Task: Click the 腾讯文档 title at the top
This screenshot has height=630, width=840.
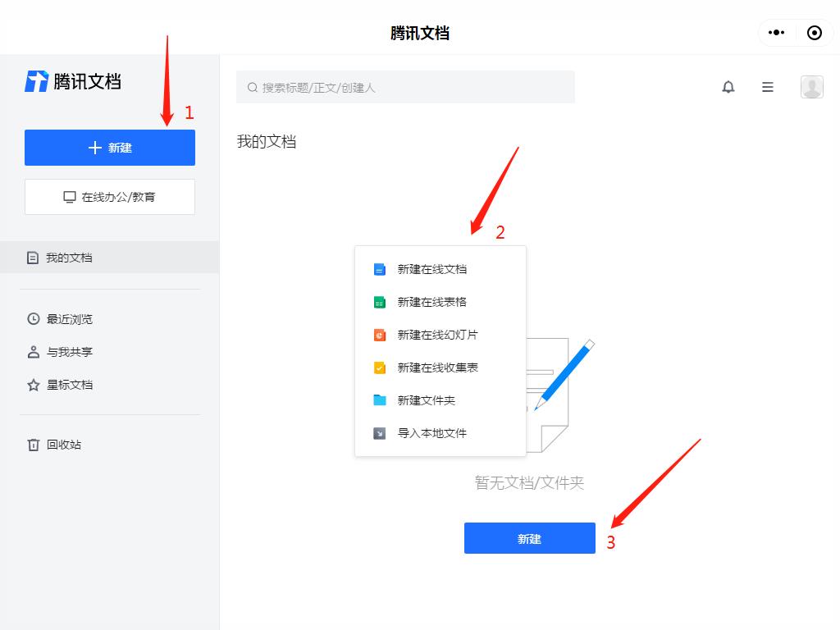Action: (x=419, y=33)
